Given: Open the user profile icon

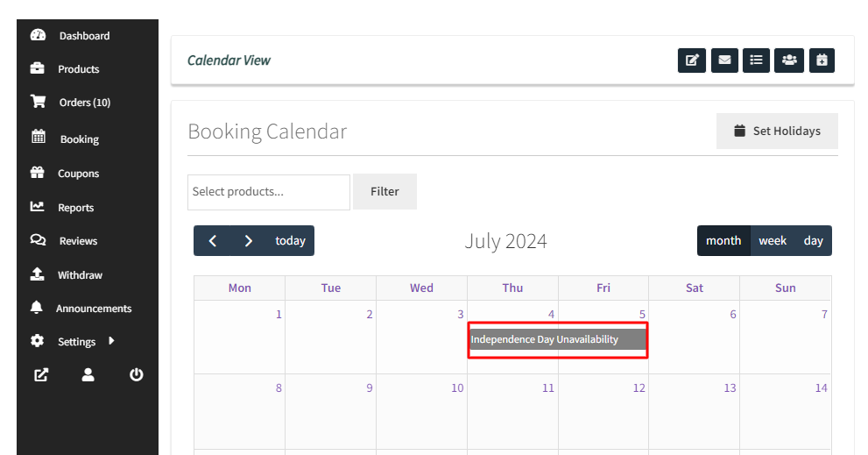Looking at the screenshot, I should point(88,375).
